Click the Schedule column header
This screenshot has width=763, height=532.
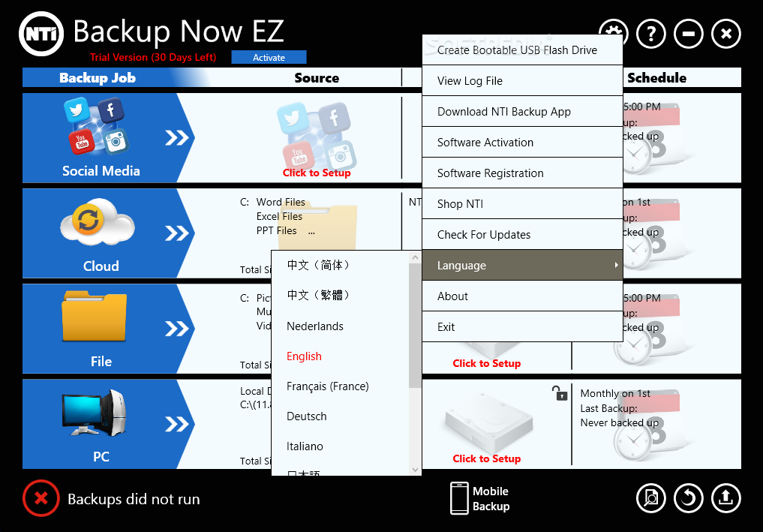click(x=656, y=77)
